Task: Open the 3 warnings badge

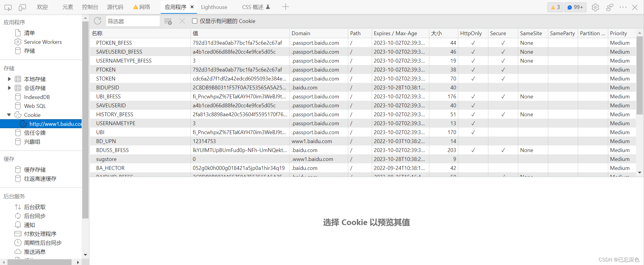Action: pyautogui.click(x=555, y=7)
